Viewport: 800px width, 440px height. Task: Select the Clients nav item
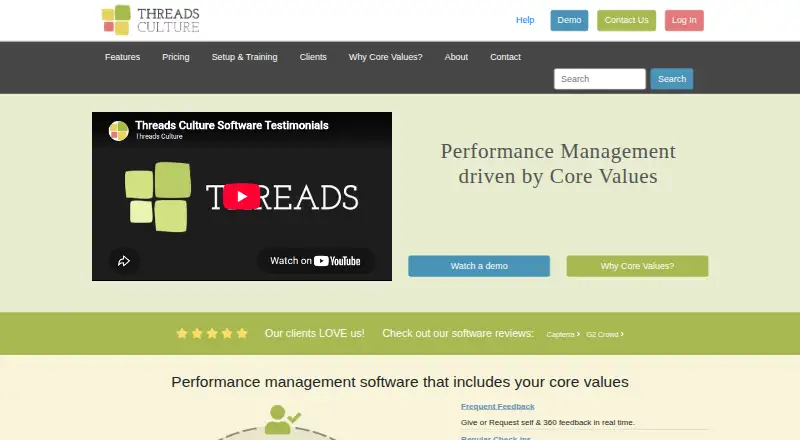pos(313,57)
